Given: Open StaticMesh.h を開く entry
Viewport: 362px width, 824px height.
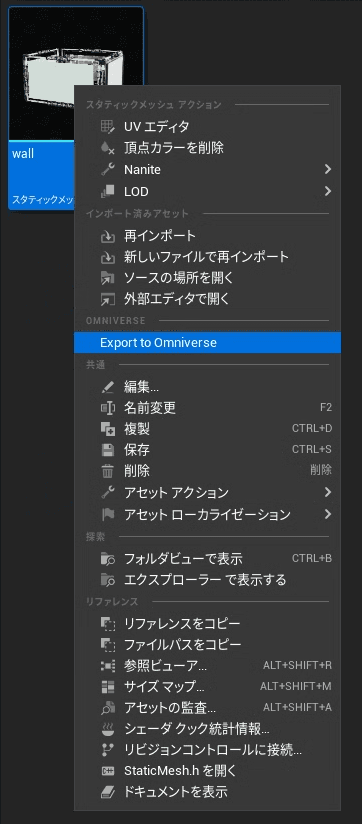Looking at the screenshot, I should coord(208,771).
